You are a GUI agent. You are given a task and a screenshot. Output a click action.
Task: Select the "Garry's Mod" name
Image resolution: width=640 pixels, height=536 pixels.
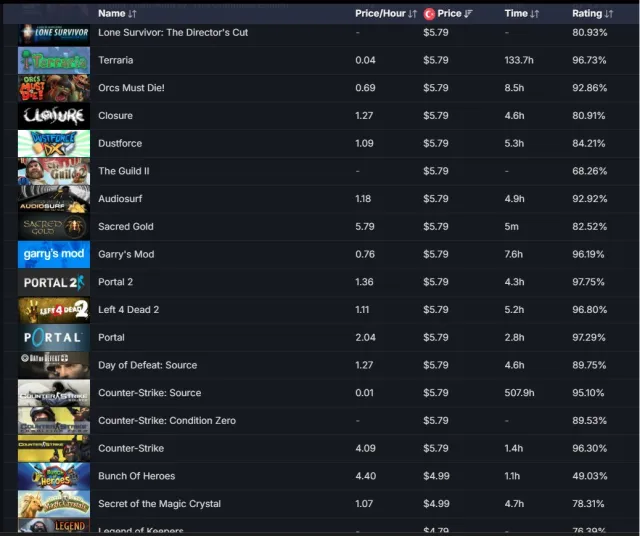(x=126, y=255)
